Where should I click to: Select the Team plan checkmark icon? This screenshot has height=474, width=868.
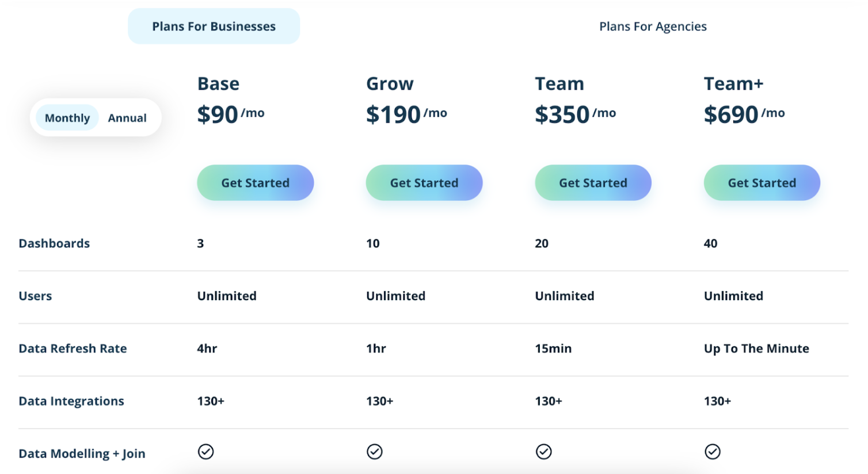(543, 452)
